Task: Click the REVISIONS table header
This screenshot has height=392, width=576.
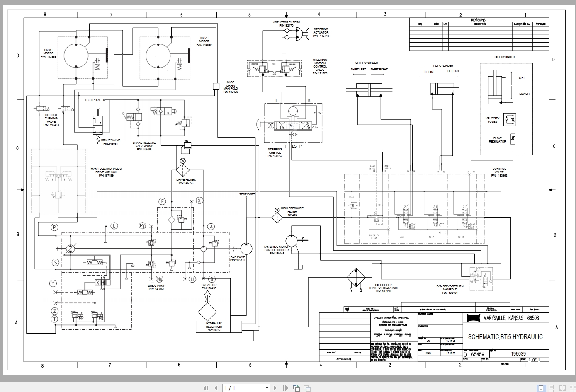Action: click(478, 20)
